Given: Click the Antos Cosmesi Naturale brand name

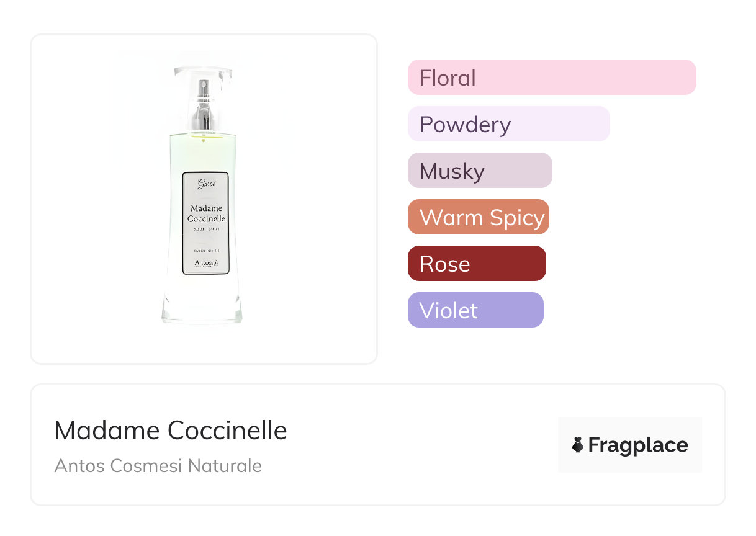Looking at the screenshot, I should 158,466.
